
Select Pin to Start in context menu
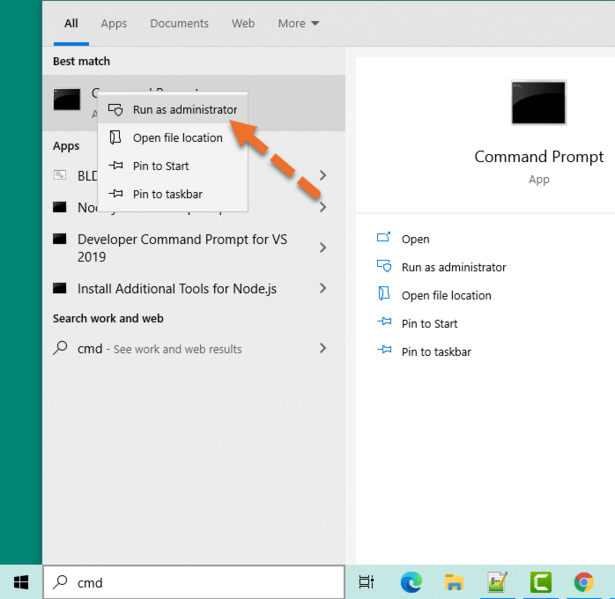173,166
